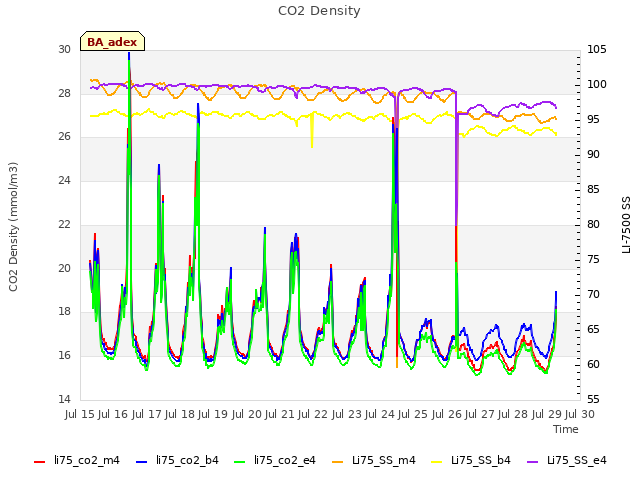Click the red li75_co2_m4 legend swatch
Viewport: 640px width, 480px height.
[39, 462]
